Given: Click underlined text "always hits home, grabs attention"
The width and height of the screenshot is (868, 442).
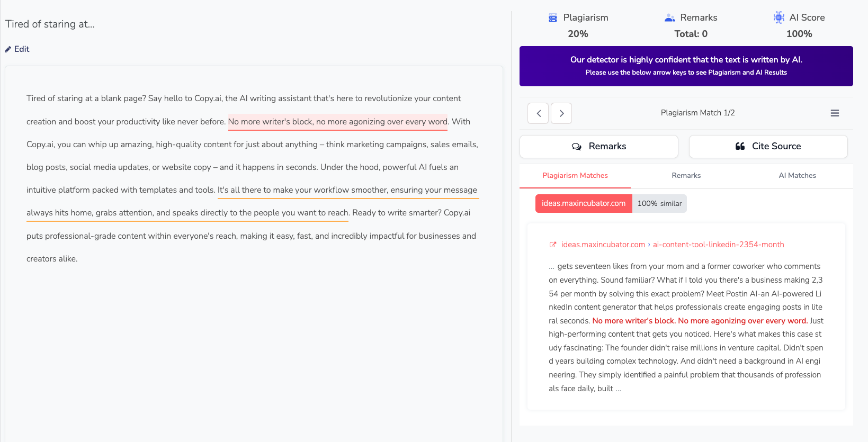Looking at the screenshot, I should [x=187, y=213].
